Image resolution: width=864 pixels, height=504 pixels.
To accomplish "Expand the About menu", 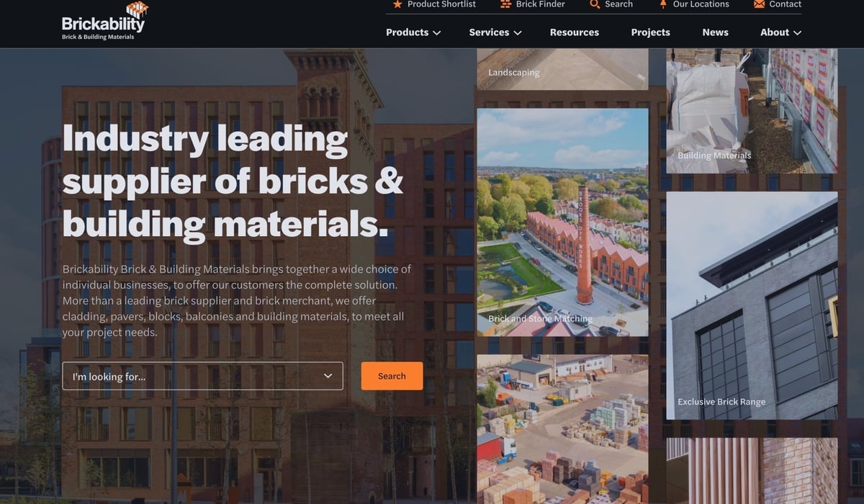I will click(x=780, y=32).
